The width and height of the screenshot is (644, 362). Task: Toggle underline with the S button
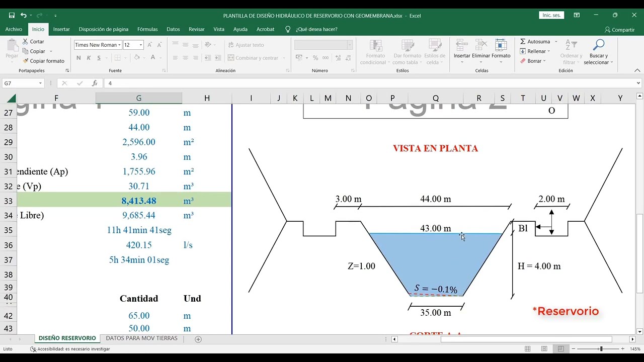(99, 58)
